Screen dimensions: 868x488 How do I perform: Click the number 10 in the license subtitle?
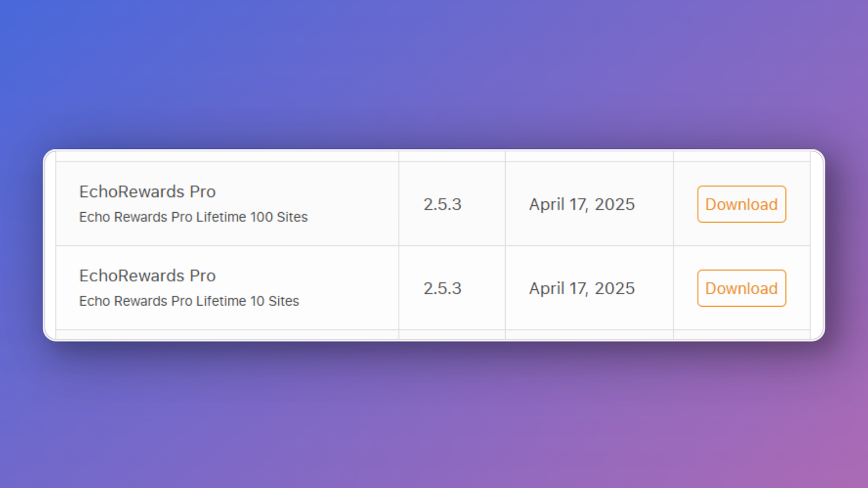pyautogui.click(x=257, y=301)
